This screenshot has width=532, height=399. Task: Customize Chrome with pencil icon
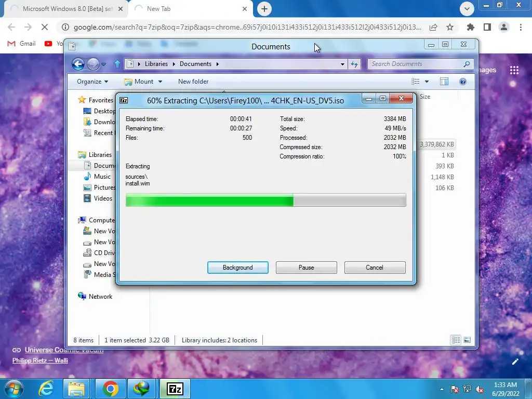point(515,362)
